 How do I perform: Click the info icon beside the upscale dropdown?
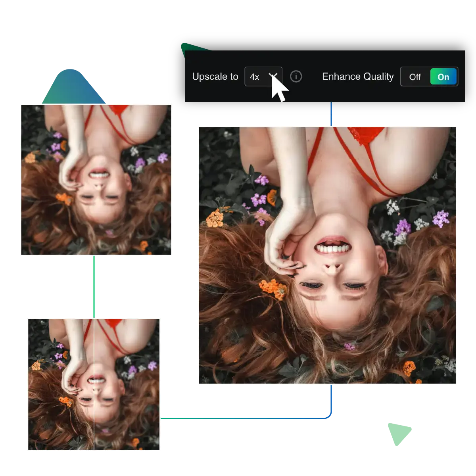click(x=296, y=76)
